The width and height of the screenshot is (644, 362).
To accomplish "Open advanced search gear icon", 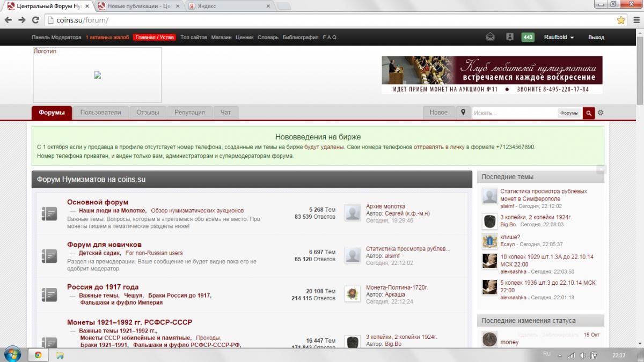I will point(601,113).
